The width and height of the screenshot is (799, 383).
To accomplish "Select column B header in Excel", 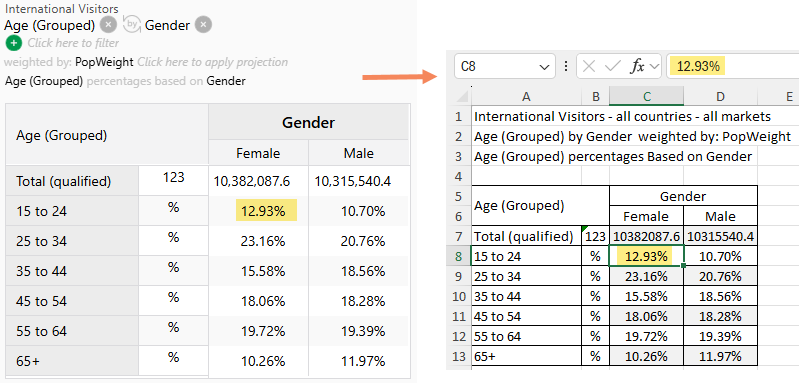I will click(x=596, y=97).
